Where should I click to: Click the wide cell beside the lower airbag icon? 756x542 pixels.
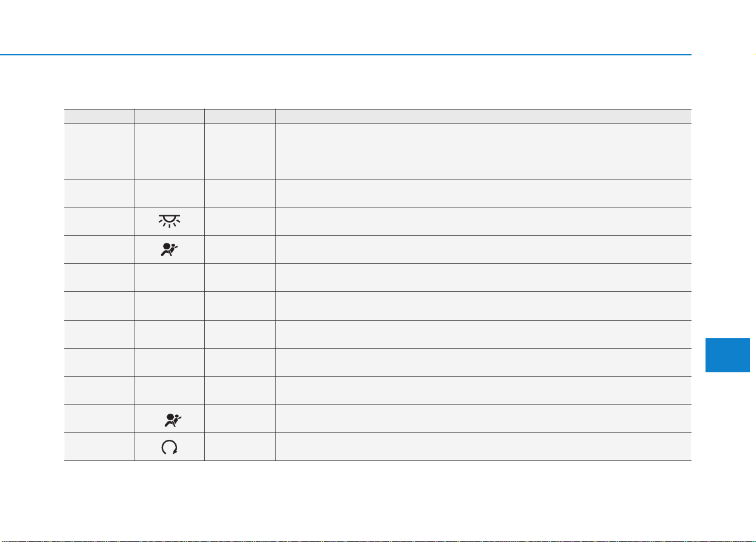tap(483, 419)
